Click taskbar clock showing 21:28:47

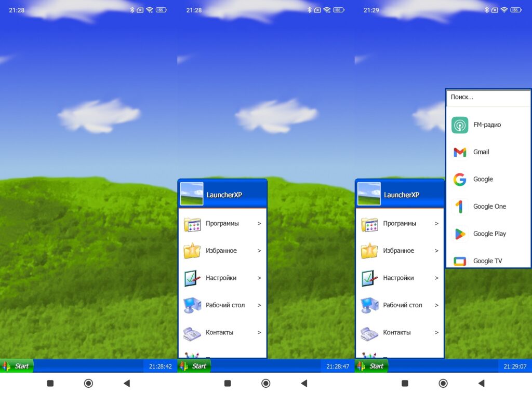pos(338,366)
